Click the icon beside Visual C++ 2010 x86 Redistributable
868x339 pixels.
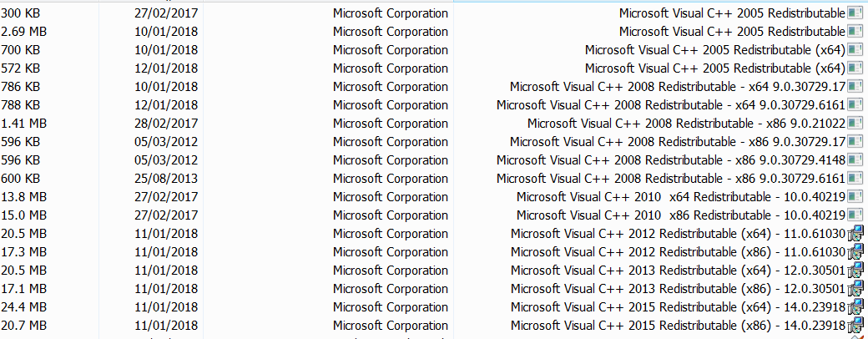tap(855, 215)
